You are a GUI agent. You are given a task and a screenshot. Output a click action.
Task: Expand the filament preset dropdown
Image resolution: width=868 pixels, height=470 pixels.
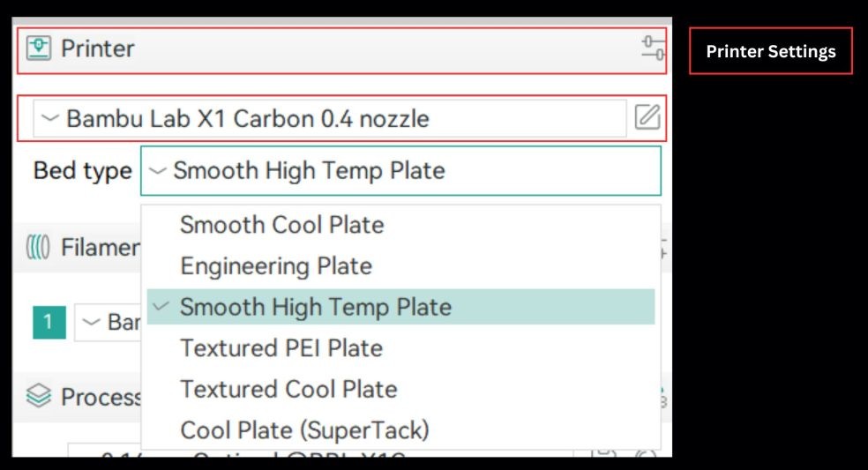(x=108, y=323)
